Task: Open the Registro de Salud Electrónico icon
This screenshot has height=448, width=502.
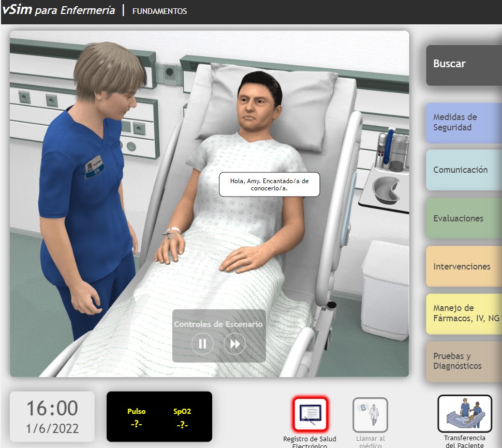Action: click(309, 414)
